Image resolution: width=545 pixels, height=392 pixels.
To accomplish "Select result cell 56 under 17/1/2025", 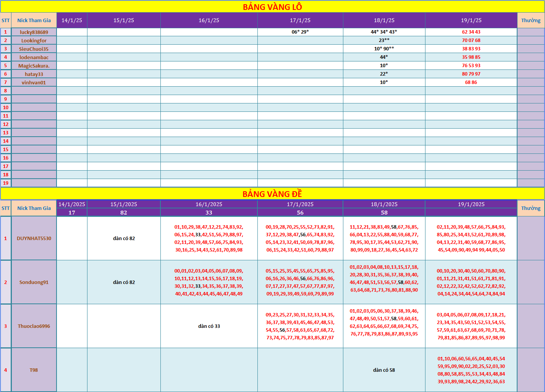I will (300, 213).
